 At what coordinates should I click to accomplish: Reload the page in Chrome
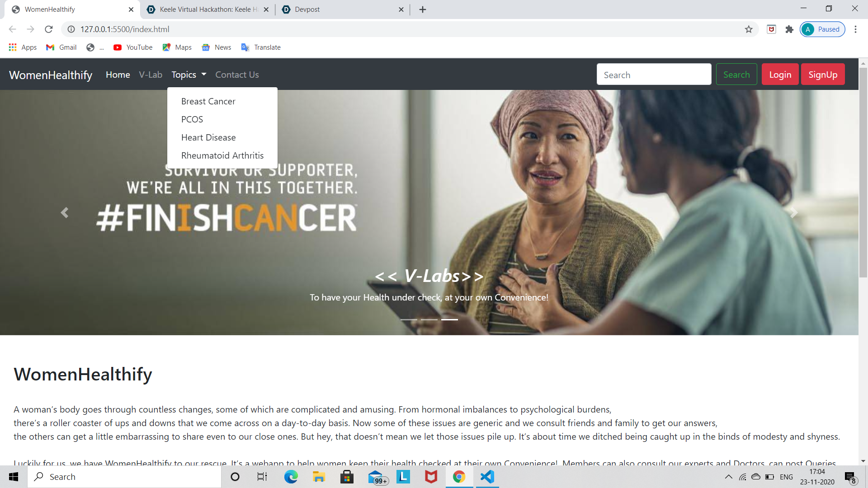point(48,29)
